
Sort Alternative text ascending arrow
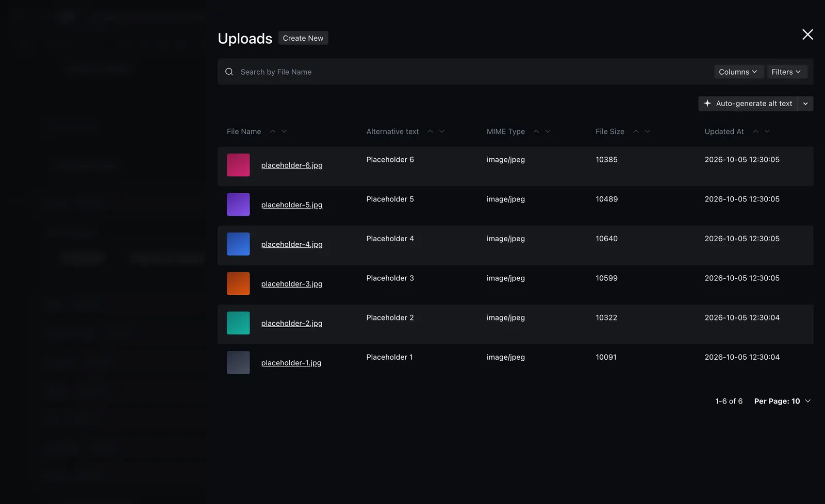pyautogui.click(x=430, y=131)
